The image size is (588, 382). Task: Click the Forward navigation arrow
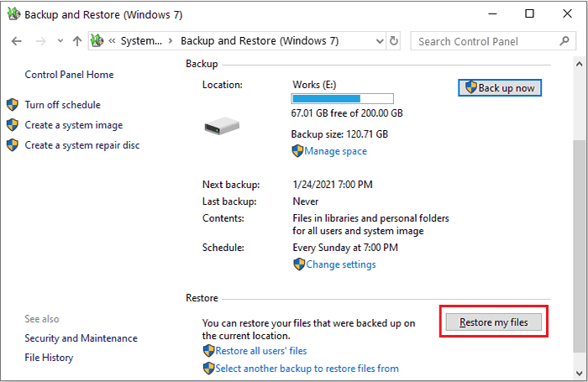[x=40, y=41]
